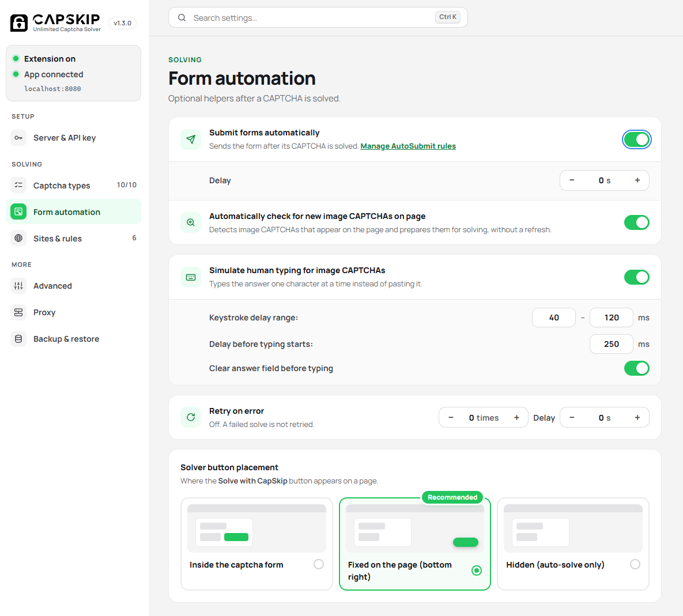The image size is (683, 616).
Task: Toggle Clear answer field before typing
Action: pos(636,368)
